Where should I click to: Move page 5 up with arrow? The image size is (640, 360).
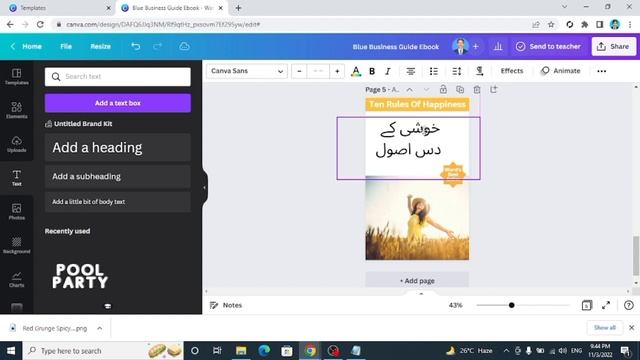[409, 89]
